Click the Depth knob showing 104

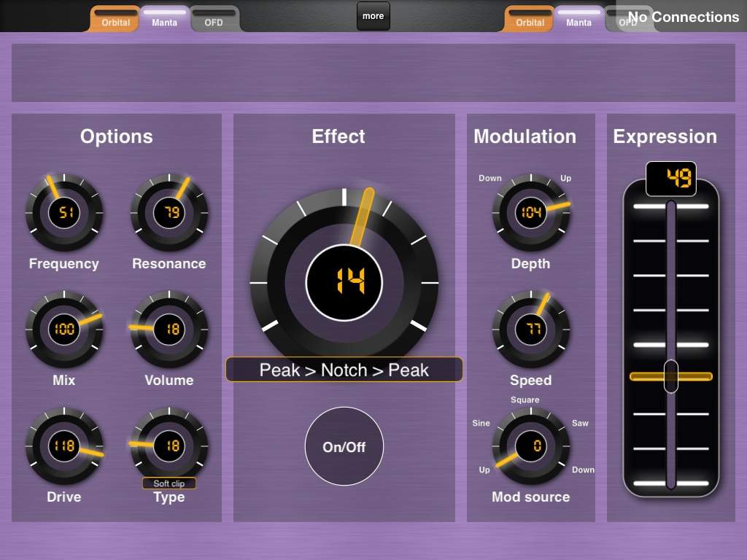[531, 212]
